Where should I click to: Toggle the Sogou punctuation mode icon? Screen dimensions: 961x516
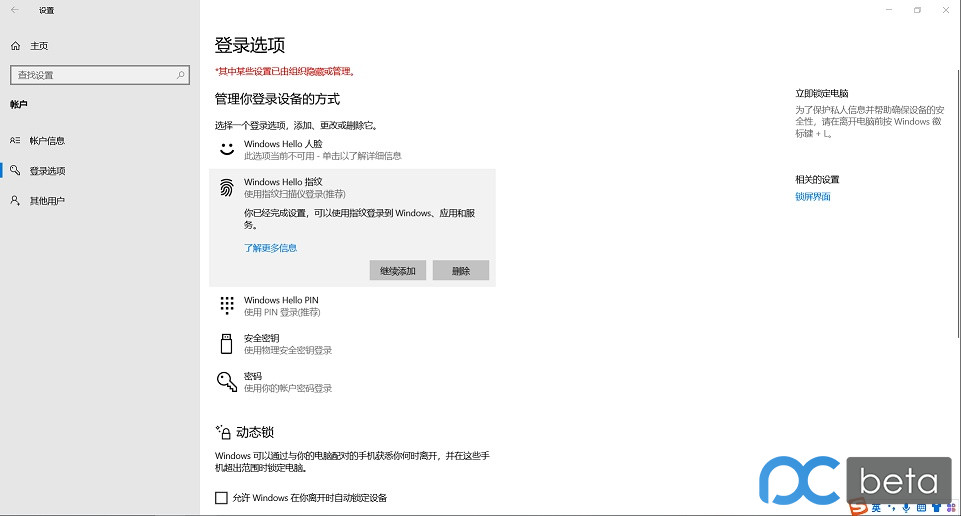[x=892, y=508]
